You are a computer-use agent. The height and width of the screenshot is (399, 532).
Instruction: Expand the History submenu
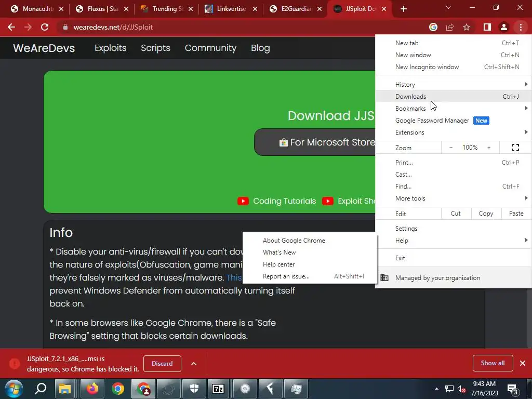454,85
